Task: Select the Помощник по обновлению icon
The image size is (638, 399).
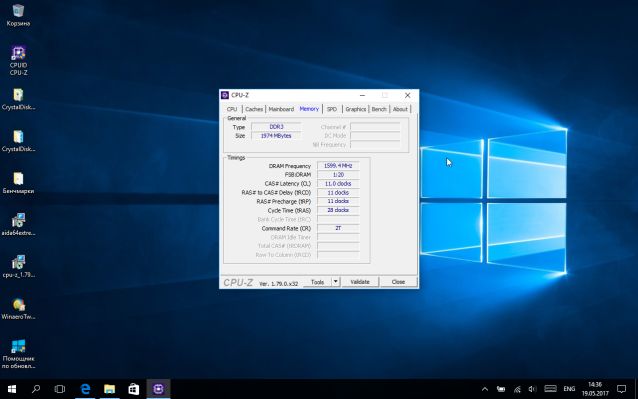Action: click(18, 354)
